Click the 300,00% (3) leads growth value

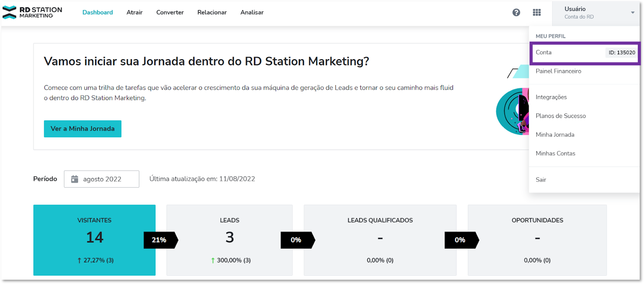coord(231,260)
